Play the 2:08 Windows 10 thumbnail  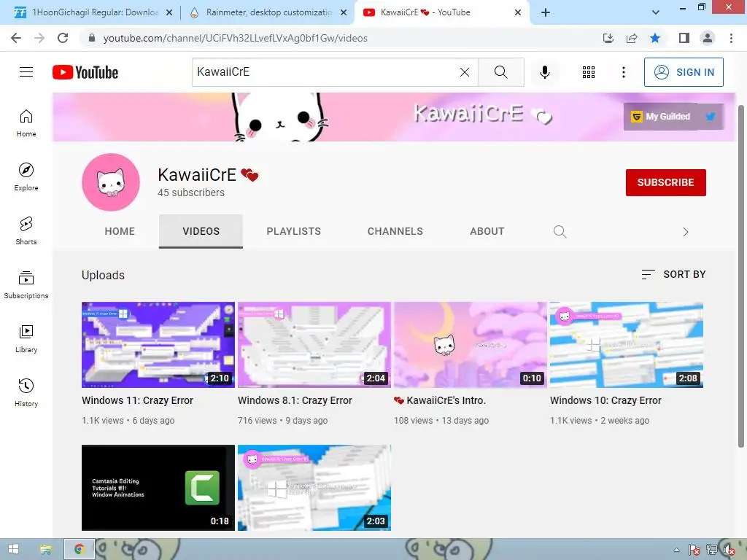pos(627,345)
